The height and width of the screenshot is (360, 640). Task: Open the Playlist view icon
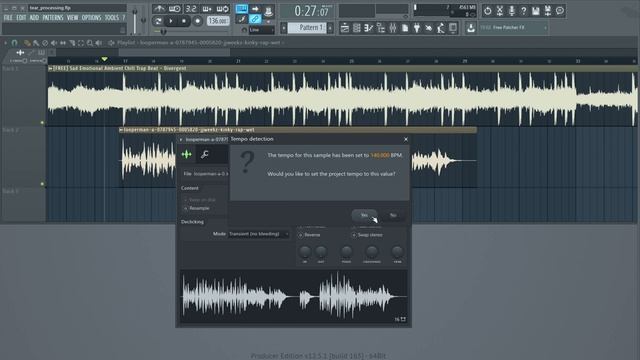[345, 28]
